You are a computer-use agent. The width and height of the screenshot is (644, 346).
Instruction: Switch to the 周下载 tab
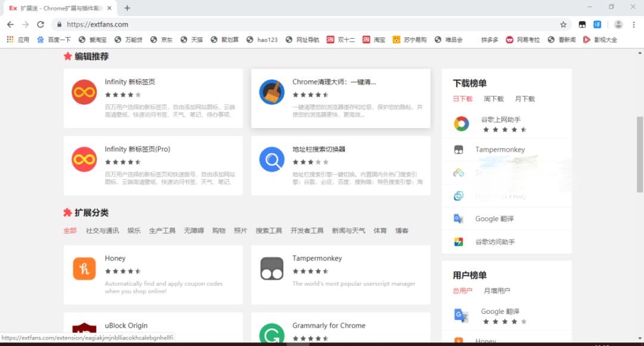tap(493, 99)
